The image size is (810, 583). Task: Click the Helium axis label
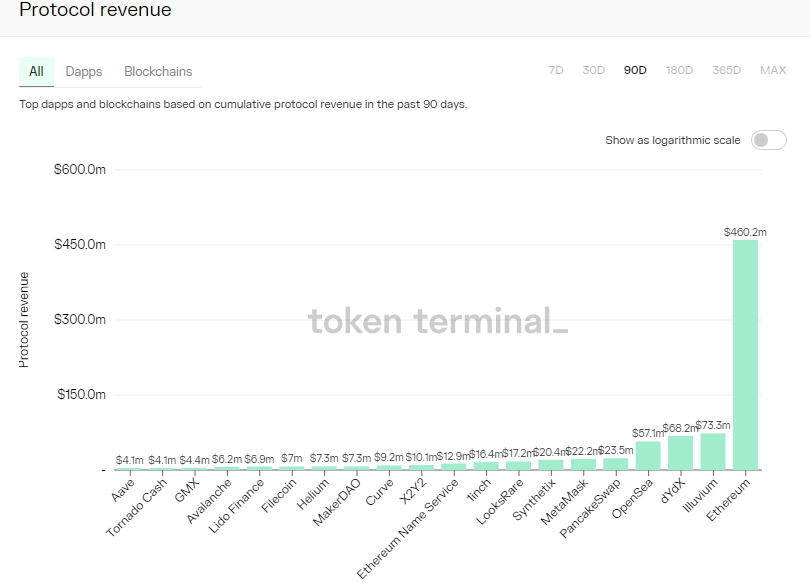313,494
